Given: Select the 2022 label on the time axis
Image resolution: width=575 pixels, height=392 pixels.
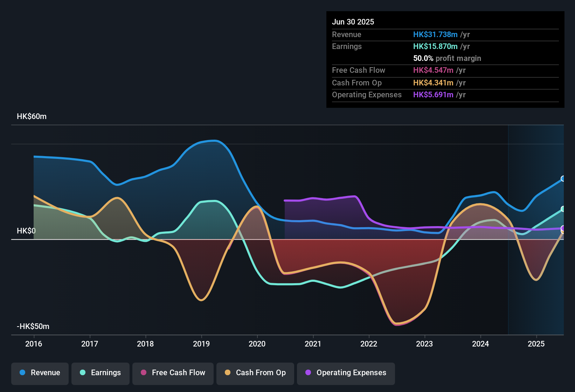Looking at the screenshot, I should pyautogui.click(x=369, y=344).
